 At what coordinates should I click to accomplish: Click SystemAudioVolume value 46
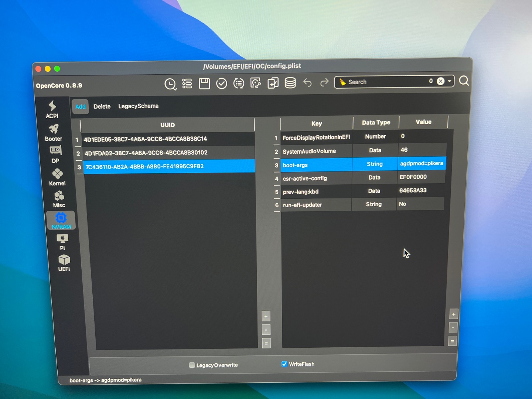[x=422, y=150]
